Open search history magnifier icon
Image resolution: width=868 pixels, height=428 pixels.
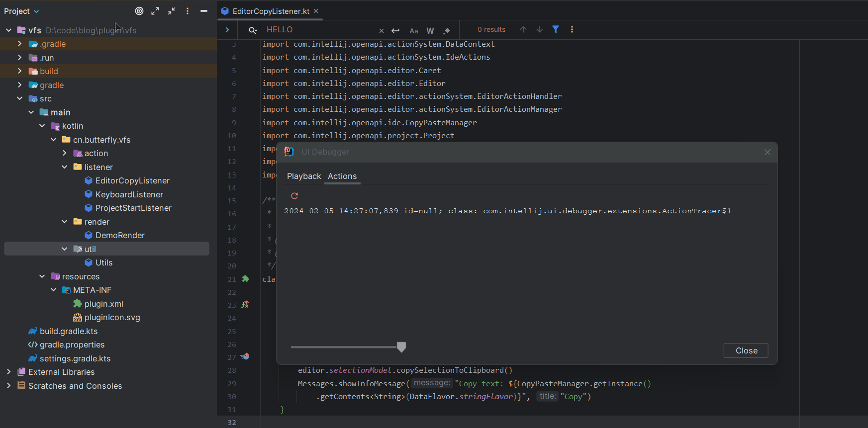point(253,30)
